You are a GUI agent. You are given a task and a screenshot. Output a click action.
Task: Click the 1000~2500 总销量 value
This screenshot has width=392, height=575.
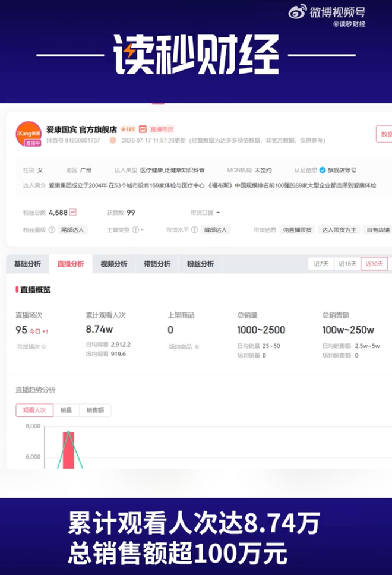[261, 330]
